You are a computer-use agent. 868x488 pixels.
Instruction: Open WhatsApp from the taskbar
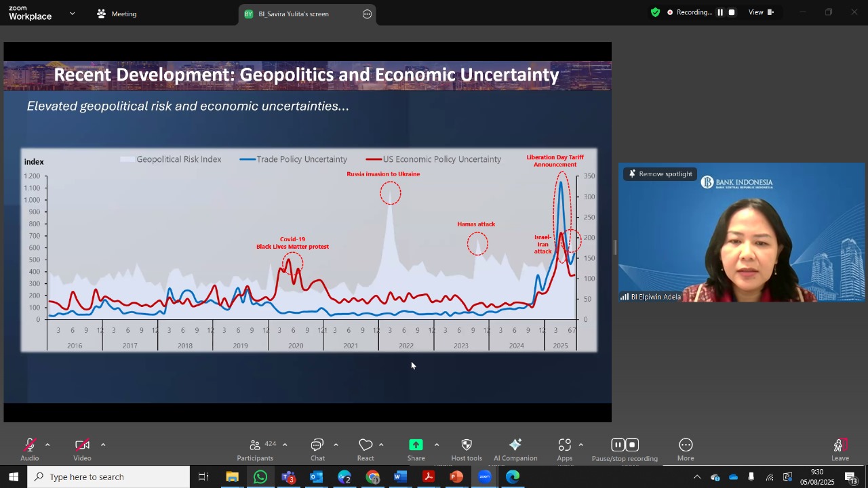[260, 477]
